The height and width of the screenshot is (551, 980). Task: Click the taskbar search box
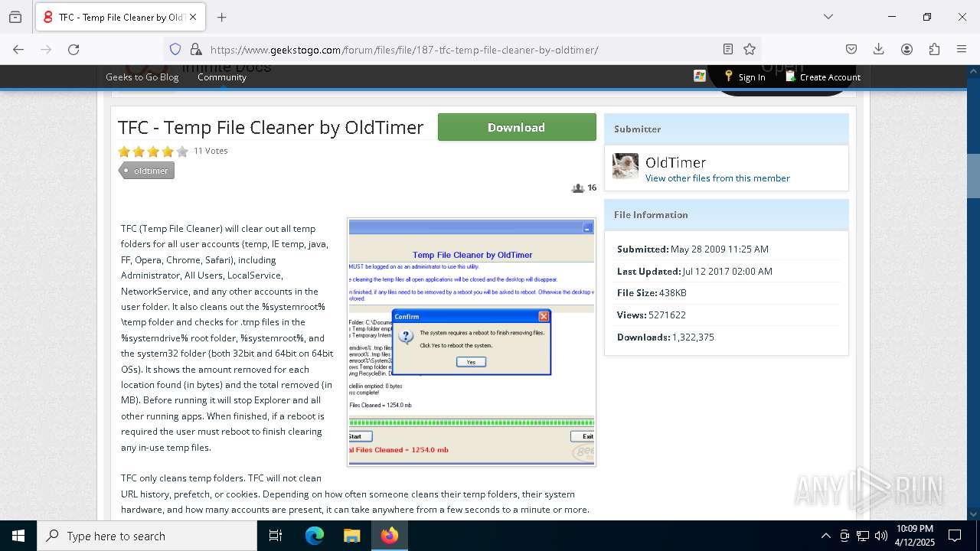click(147, 536)
